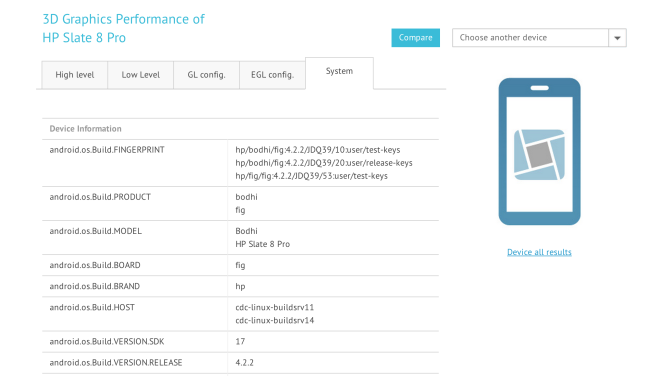Image resolution: width=665 pixels, height=376 pixels.
Task: Click the hp brand value
Action: [240, 287]
